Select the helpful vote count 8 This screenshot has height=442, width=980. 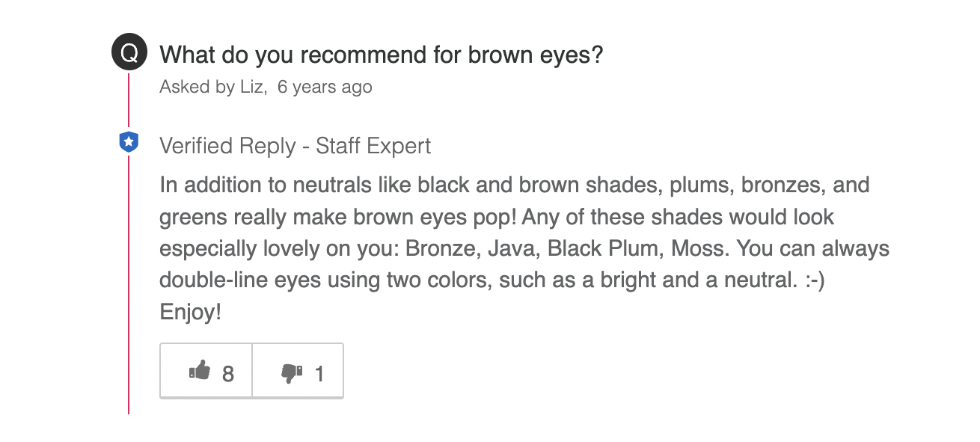228,373
